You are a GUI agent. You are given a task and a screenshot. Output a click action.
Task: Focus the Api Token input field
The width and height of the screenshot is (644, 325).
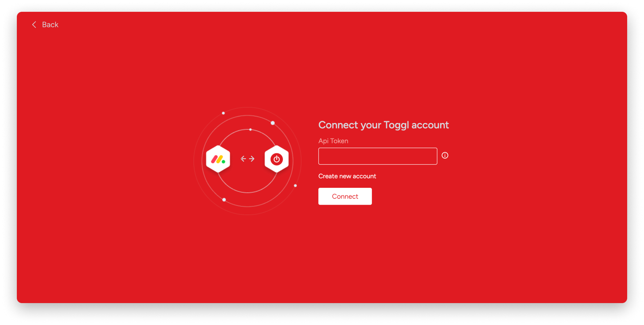tap(378, 156)
